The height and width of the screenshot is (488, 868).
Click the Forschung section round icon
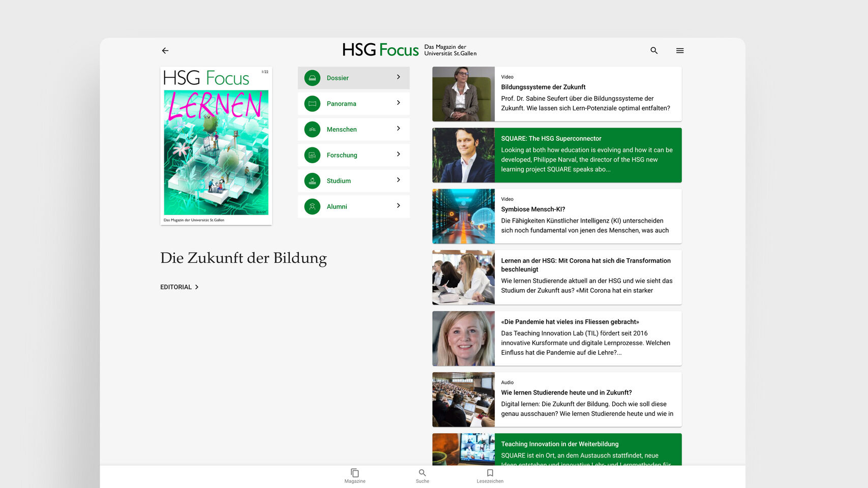pyautogui.click(x=312, y=155)
